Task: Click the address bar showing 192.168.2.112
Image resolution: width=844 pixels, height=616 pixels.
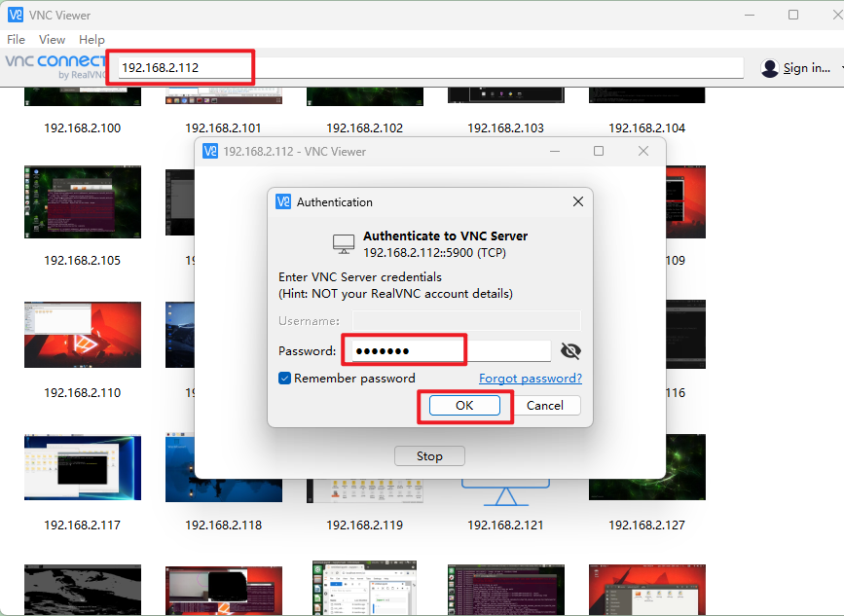Action: tap(430, 68)
